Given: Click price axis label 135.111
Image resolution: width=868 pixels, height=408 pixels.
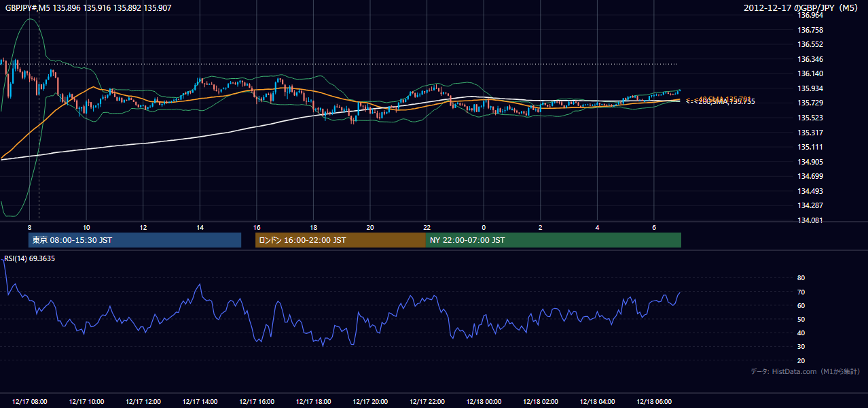Looking at the screenshot, I should pyautogui.click(x=810, y=147).
